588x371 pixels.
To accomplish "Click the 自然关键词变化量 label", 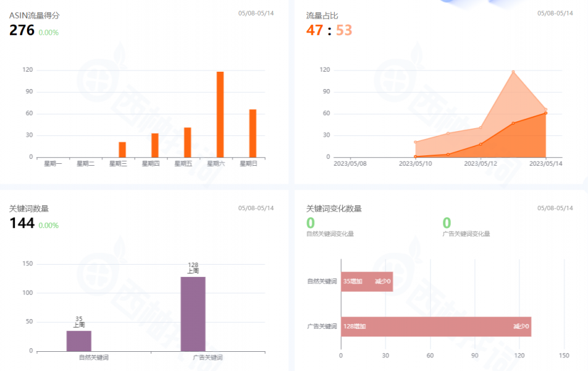I will [x=330, y=234].
